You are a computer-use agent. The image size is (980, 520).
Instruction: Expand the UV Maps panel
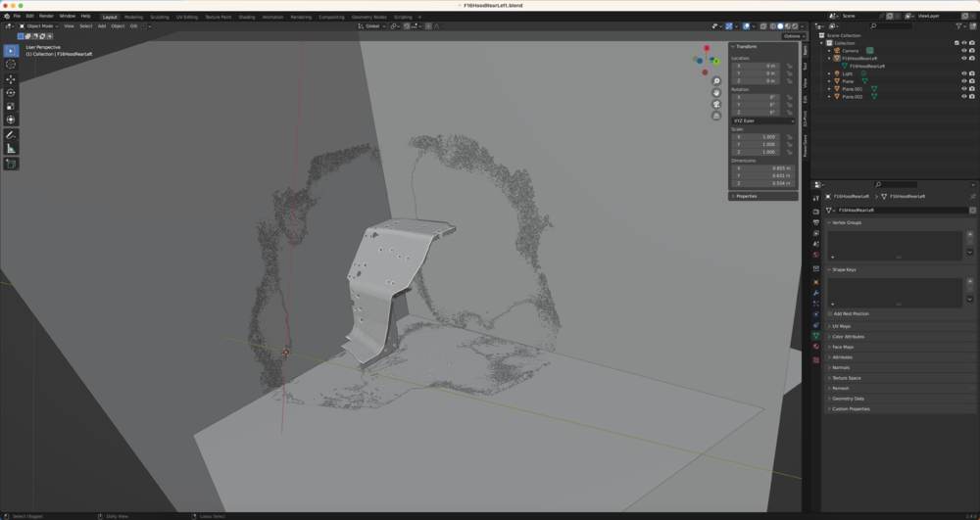click(x=841, y=326)
